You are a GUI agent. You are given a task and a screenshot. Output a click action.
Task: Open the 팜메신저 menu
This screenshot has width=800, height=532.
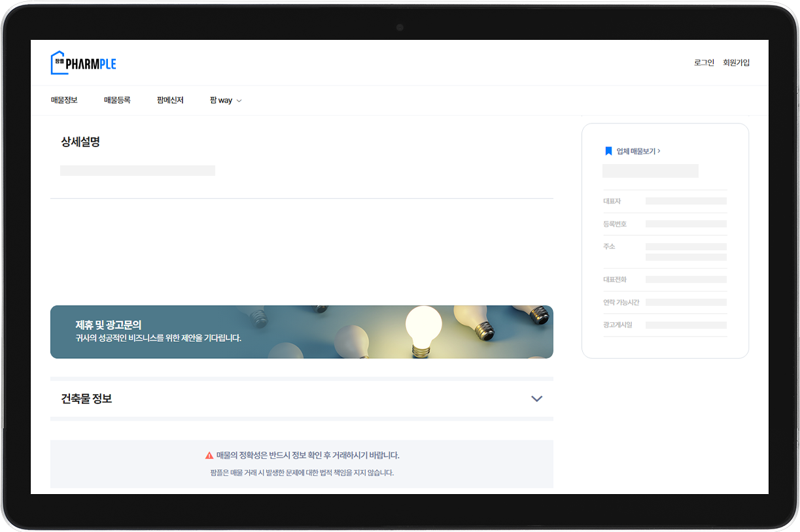pos(170,100)
